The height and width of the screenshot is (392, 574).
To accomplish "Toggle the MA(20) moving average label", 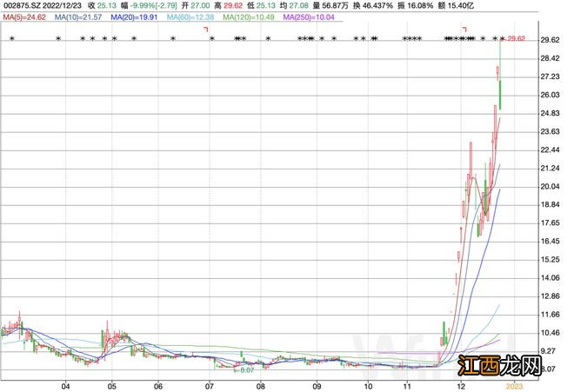I will [x=133, y=17].
